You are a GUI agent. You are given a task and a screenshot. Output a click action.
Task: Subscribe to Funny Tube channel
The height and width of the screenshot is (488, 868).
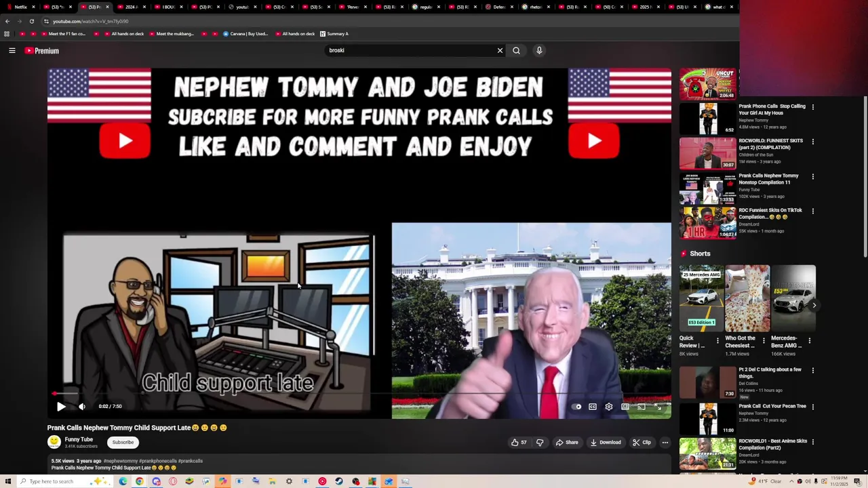pyautogui.click(x=123, y=443)
